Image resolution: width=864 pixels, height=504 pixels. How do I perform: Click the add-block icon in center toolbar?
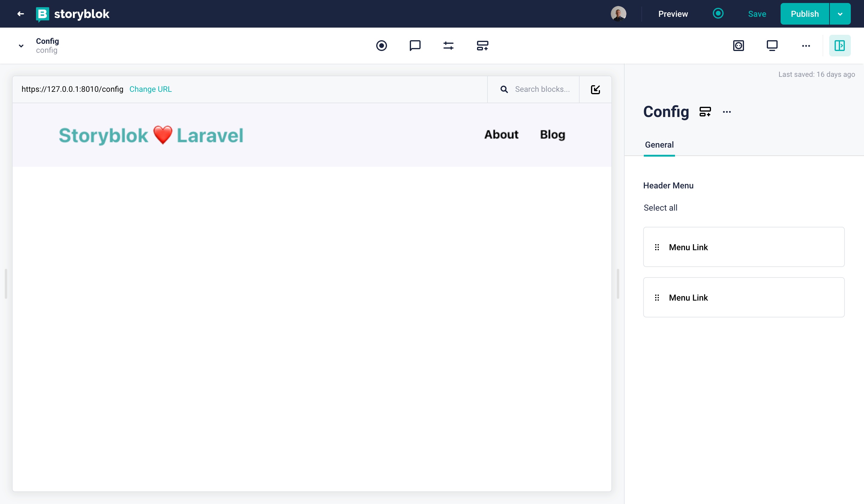[482, 46]
